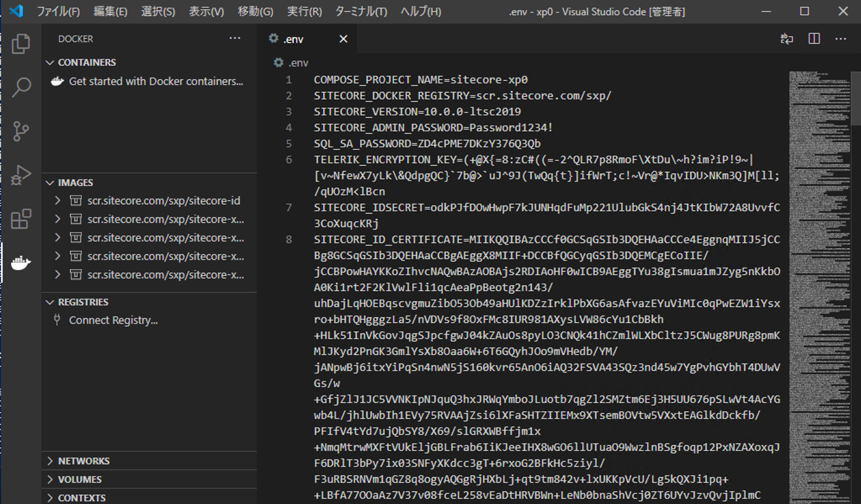Split the editor to the right
The image size is (861, 504).
(x=814, y=39)
